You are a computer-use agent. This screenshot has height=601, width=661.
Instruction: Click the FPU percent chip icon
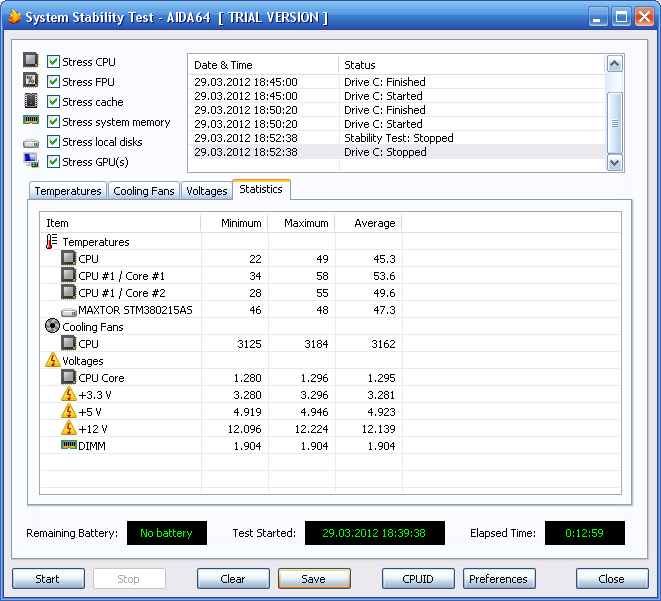click(30, 80)
